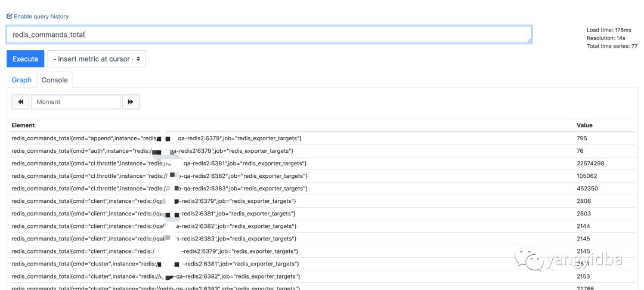Click the expression textarea resize grip
Screen dimensions: 644x290
pos(529,41)
